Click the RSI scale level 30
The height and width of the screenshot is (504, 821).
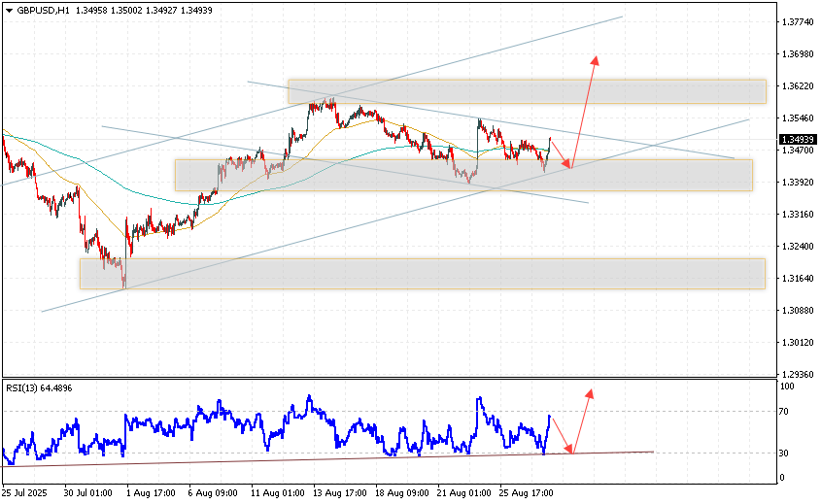click(784, 454)
